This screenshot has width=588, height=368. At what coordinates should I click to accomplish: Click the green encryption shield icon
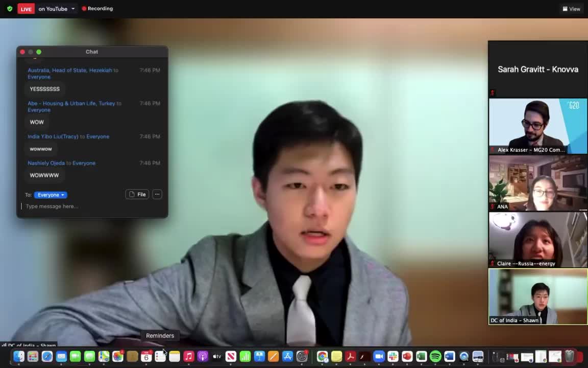[x=10, y=9]
